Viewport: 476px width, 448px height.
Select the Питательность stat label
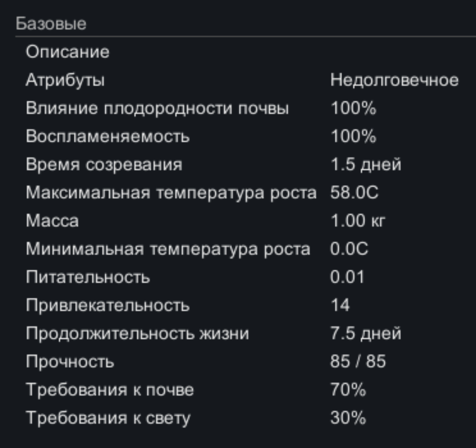pyautogui.click(x=88, y=277)
